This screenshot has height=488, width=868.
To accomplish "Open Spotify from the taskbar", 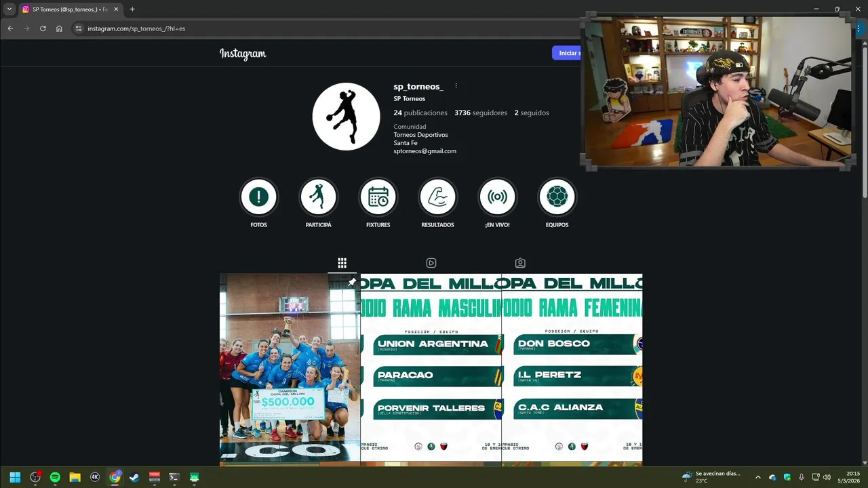I will [55, 477].
